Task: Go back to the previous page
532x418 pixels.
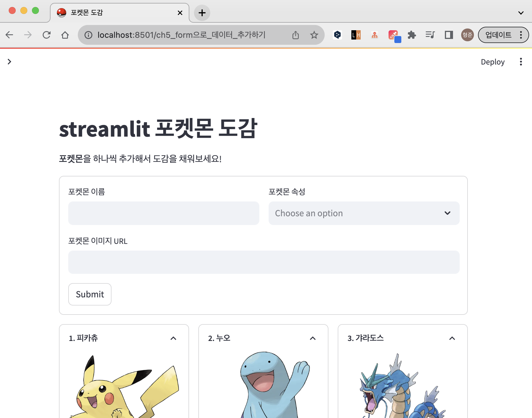Action: coord(9,35)
